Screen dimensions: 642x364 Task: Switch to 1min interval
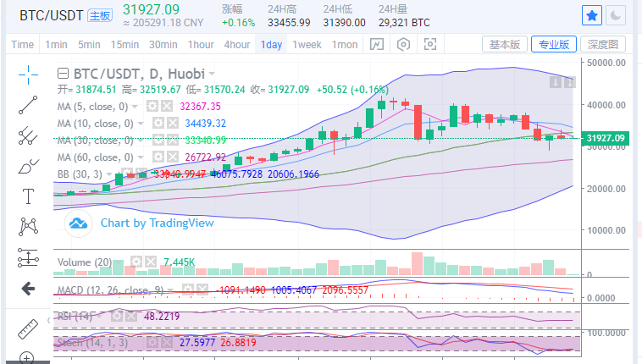pyautogui.click(x=56, y=44)
